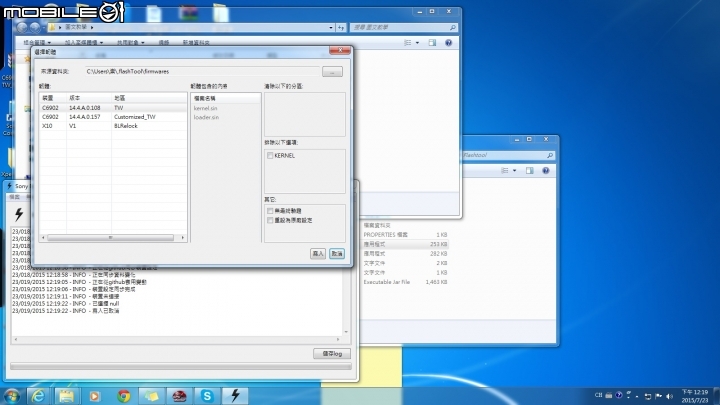
Task: Select the Executable Jar File row
Action: (x=405, y=282)
